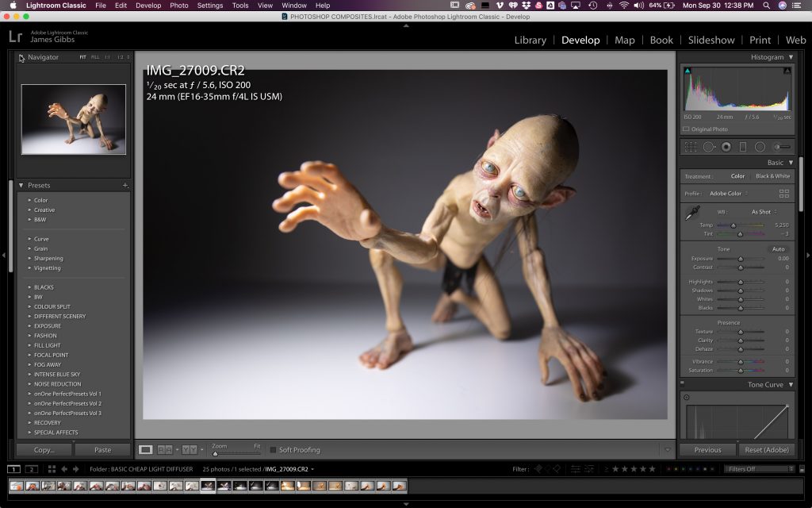Set treatment to Black & White
This screenshot has height=508, width=812.
tap(772, 176)
